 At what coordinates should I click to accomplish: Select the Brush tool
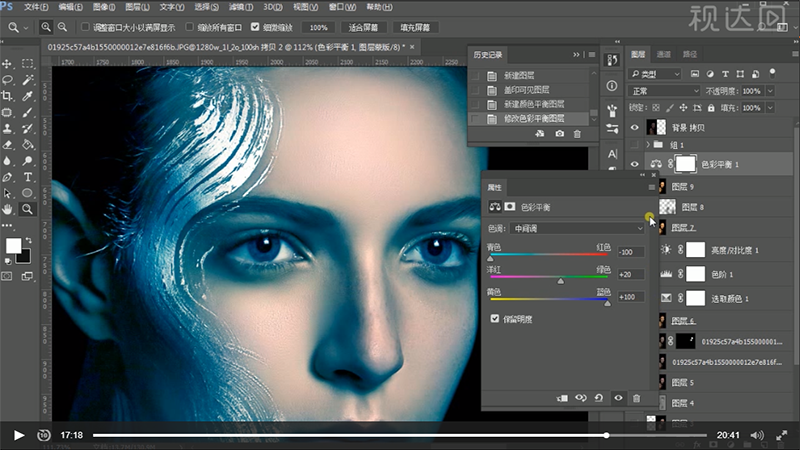coord(28,112)
